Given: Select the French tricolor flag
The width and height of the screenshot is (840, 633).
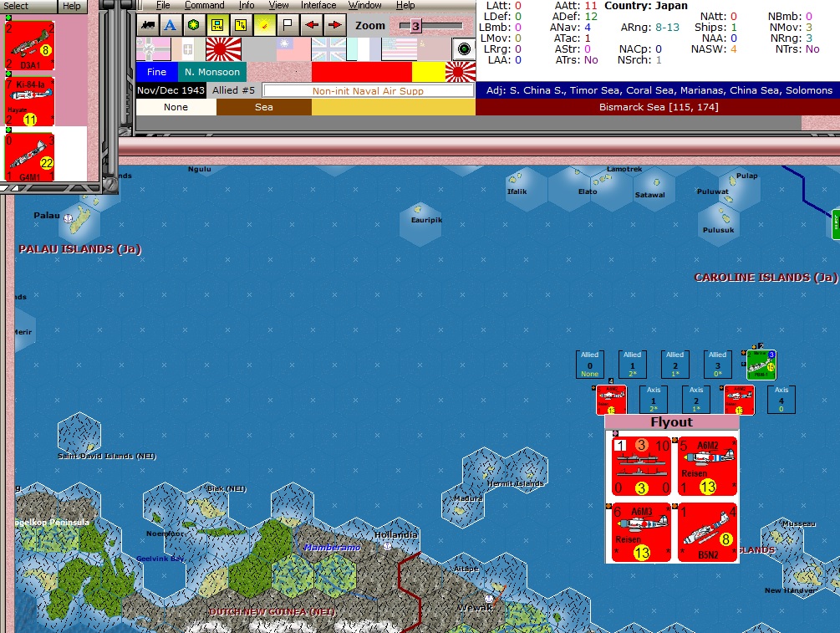Looking at the screenshot, I should tap(364, 49).
